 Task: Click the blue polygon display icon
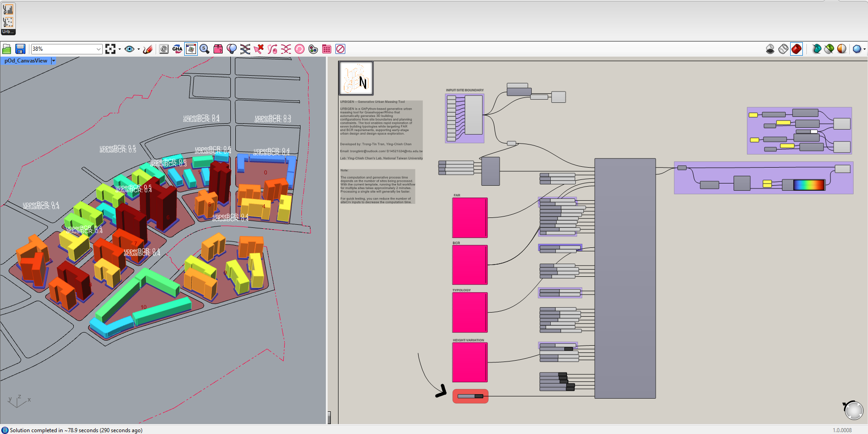(857, 49)
